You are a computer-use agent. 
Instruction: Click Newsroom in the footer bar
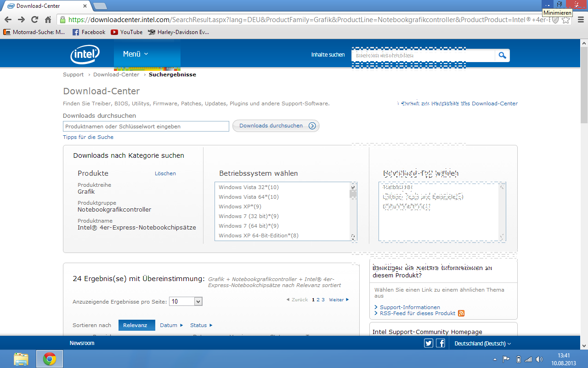click(x=82, y=343)
